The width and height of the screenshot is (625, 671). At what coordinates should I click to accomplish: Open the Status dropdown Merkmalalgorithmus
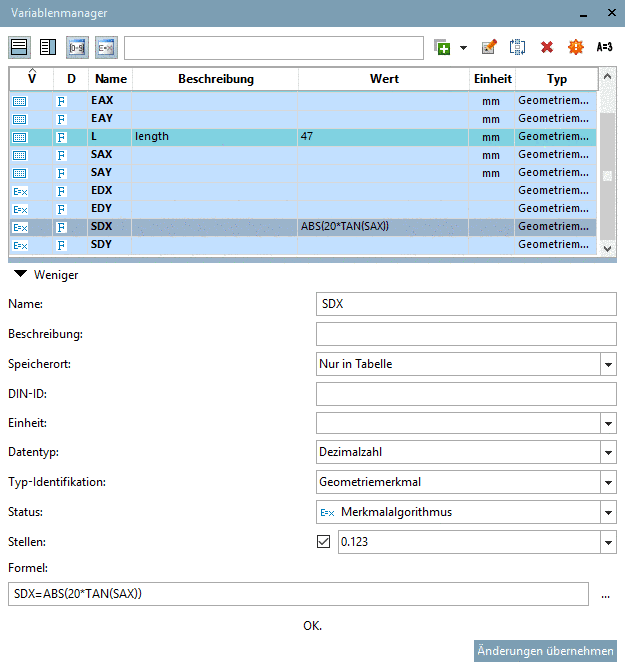coord(466,512)
